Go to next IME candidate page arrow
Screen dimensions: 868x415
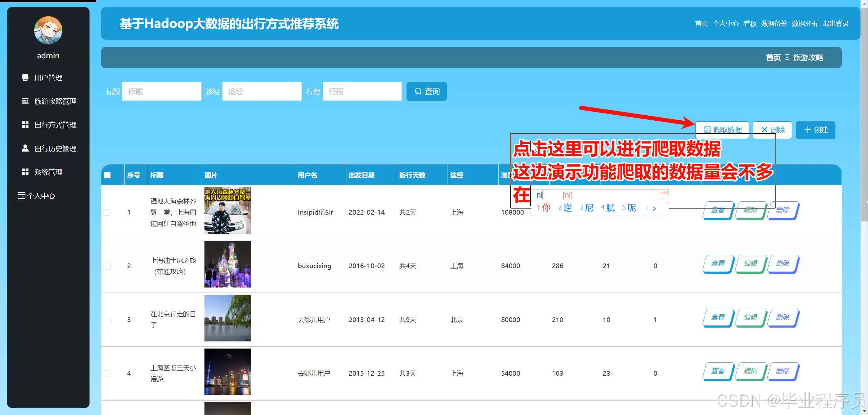(654, 209)
